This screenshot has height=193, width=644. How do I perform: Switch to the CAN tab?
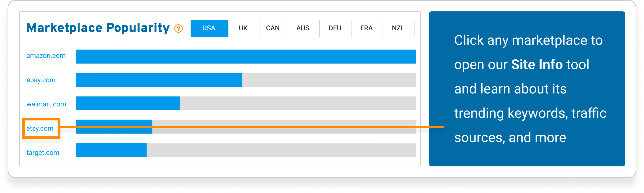tap(273, 28)
